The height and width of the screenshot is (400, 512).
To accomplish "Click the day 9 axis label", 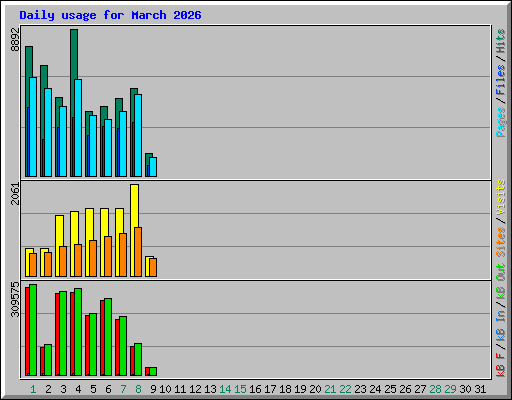I will pos(153,389).
